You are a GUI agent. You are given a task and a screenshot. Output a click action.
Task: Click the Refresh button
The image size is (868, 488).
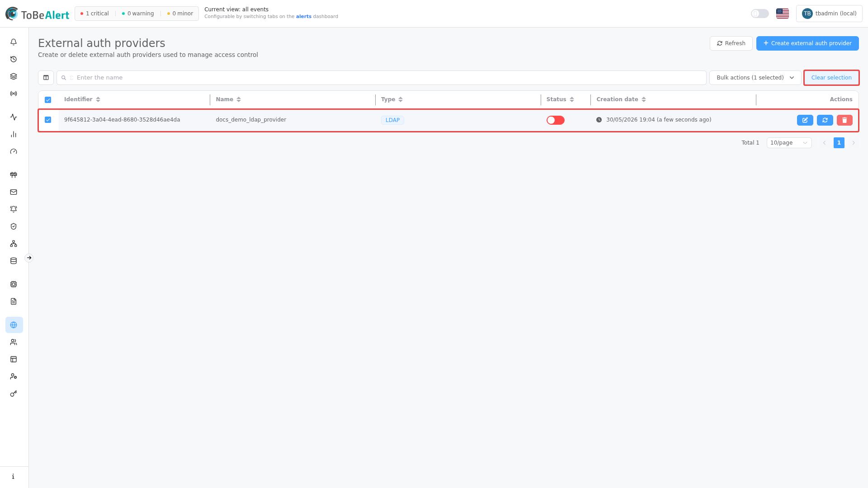[731, 43]
